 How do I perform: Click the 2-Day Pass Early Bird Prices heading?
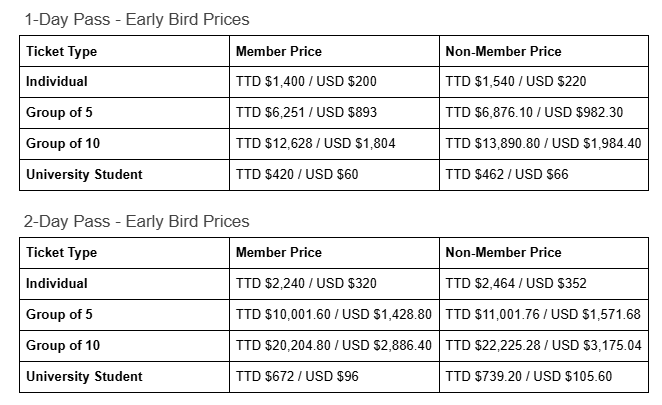tap(137, 221)
